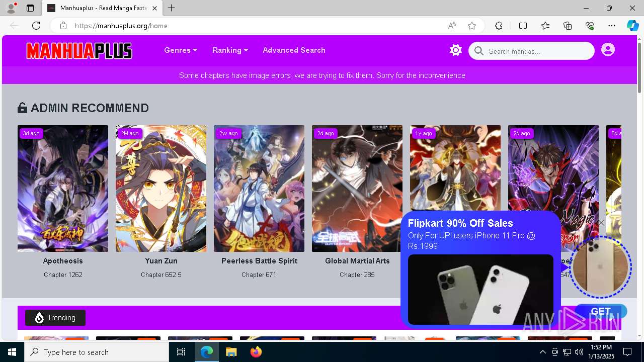Click the Apotheosis title link
This screenshot has height=362, width=644.
(63, 261)
